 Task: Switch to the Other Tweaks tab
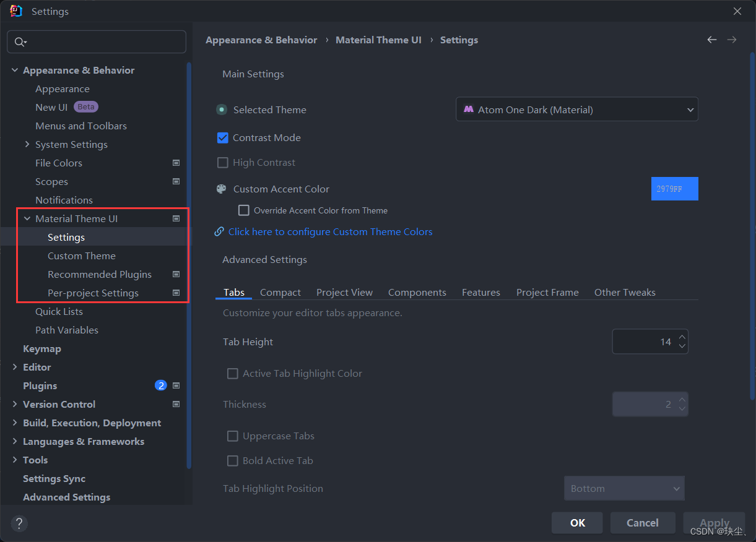tap(625, 292)
